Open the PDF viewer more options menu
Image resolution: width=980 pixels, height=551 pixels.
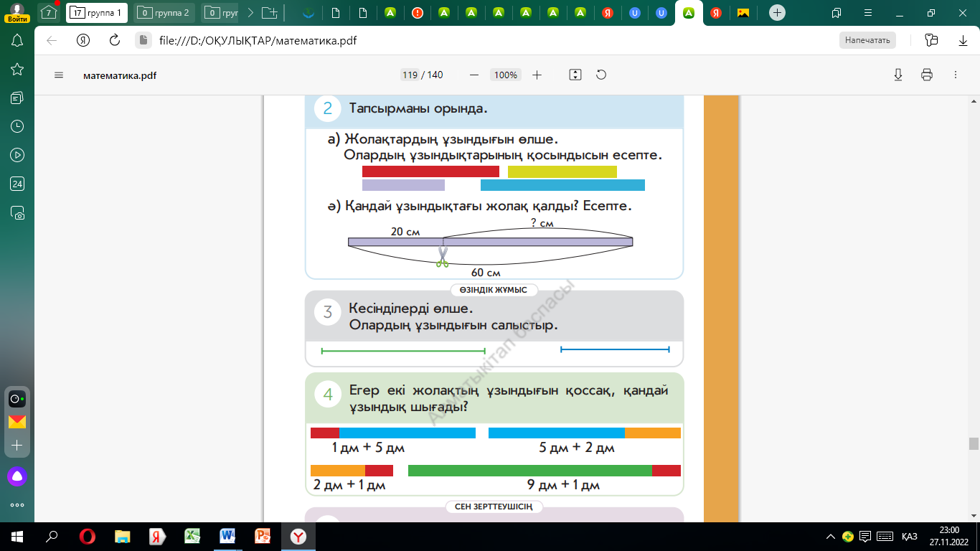[x=955, y=75]
